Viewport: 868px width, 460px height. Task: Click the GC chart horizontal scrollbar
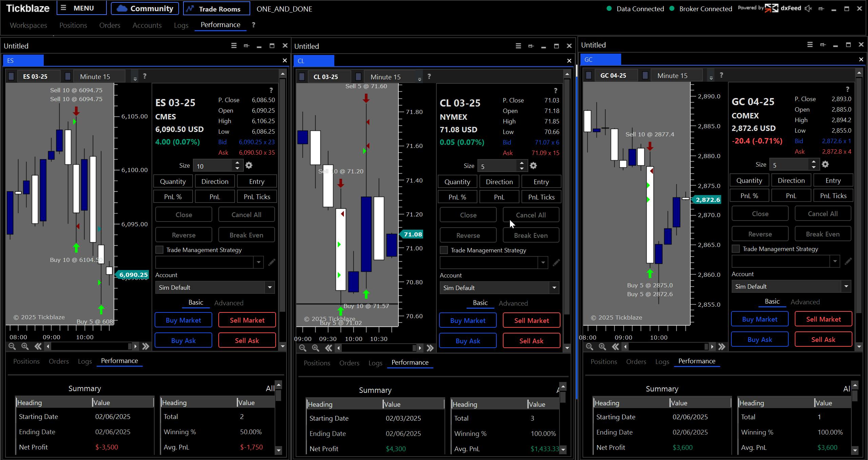668,347
